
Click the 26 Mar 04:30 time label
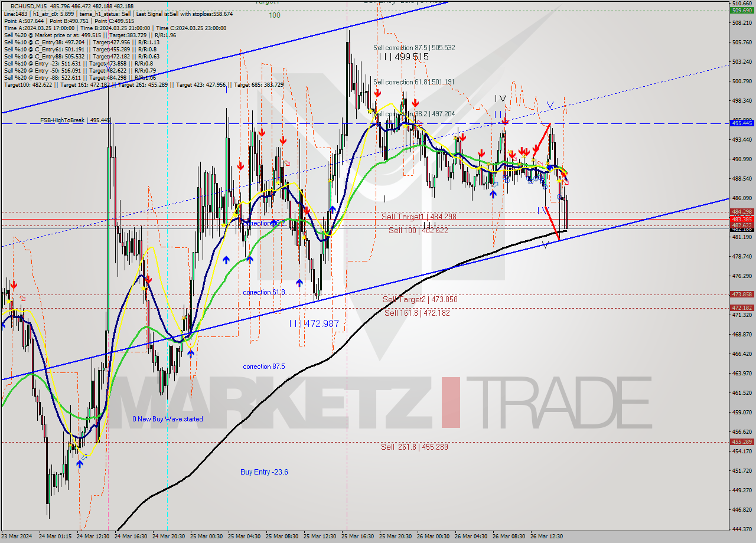coord(470,537)
